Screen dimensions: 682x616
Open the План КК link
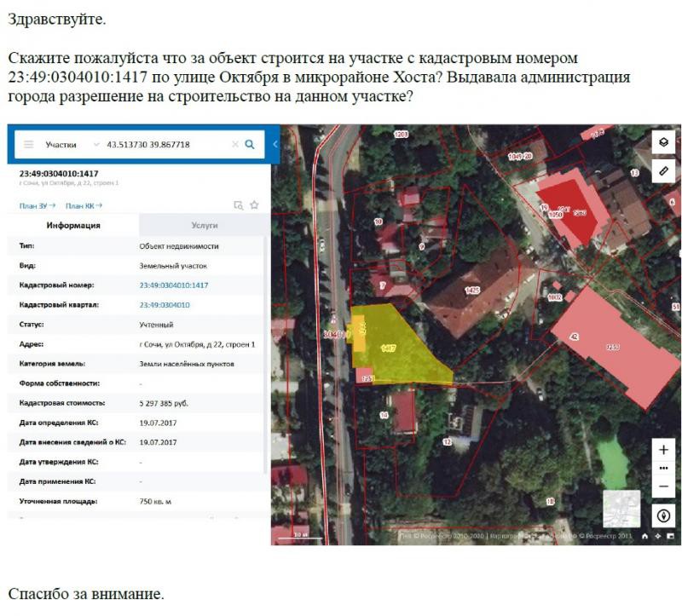84,205
